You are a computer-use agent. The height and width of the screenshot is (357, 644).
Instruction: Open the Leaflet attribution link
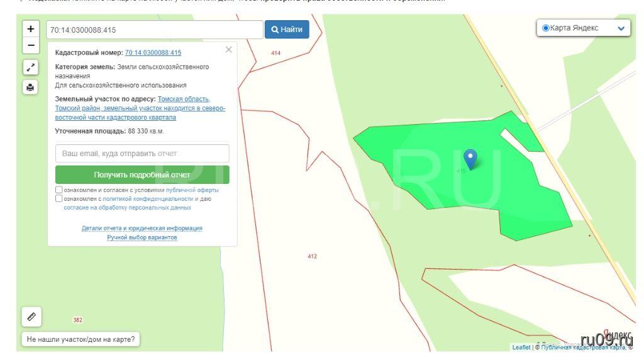(x=521, y=347)
